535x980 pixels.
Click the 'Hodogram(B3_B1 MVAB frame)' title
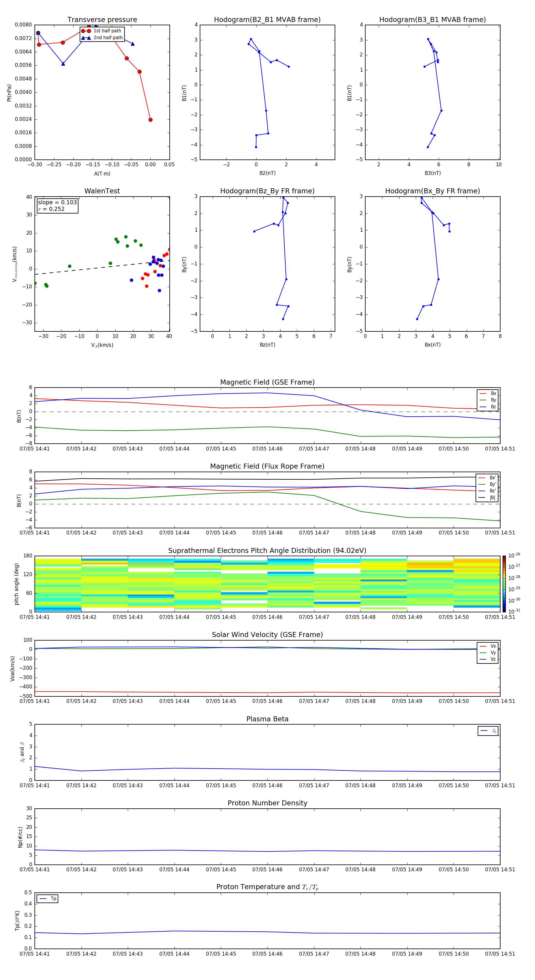tap(432, 20)
